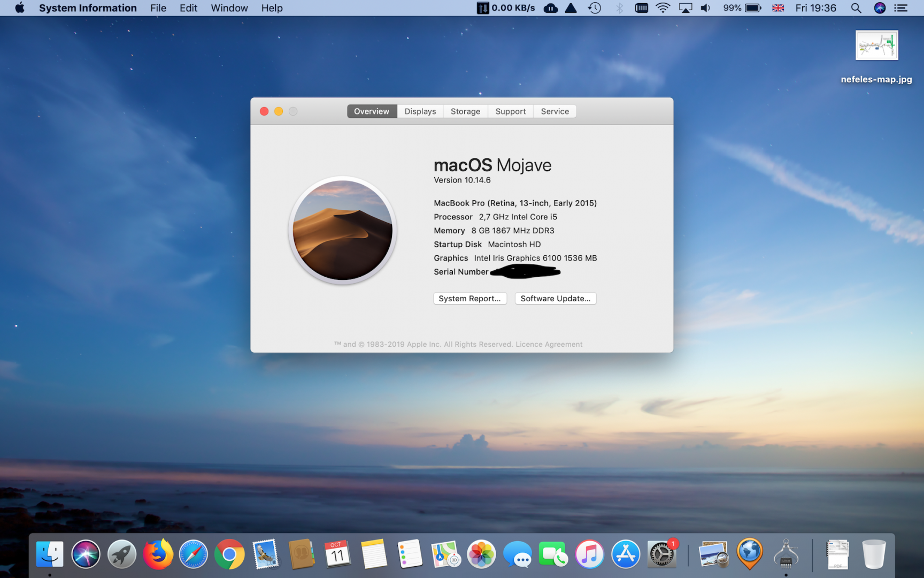This screenshot has height=578, width=924.
Task: Open Time Machine menu bar icon
Action: [x=595, y=8]
